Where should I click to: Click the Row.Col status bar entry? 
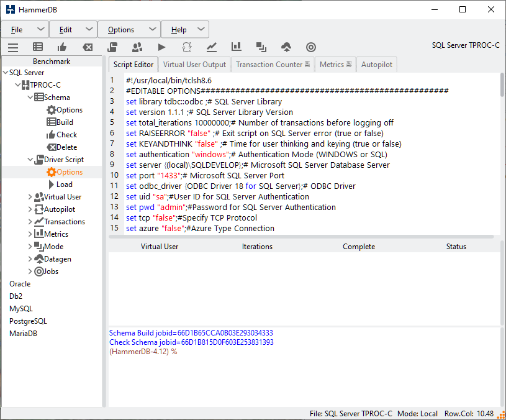point(469,414)
